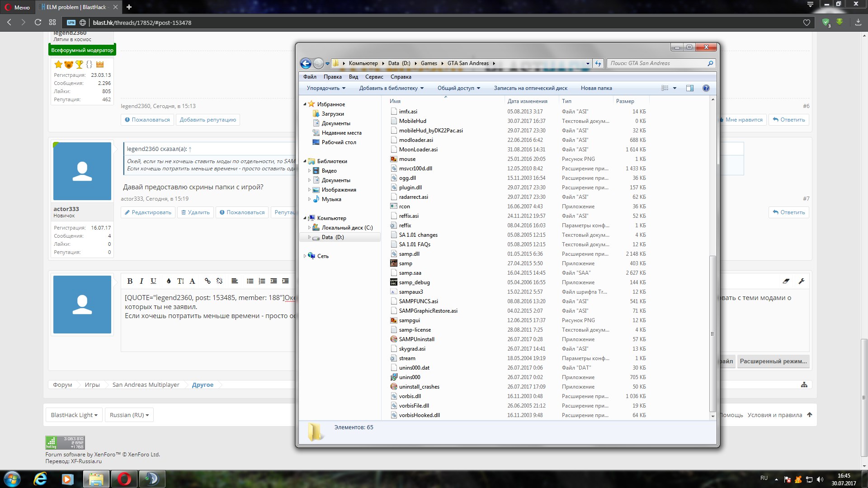Click the Windows Start button
Viewport: 868px width, 488px height.
click(x=12, y=479)
